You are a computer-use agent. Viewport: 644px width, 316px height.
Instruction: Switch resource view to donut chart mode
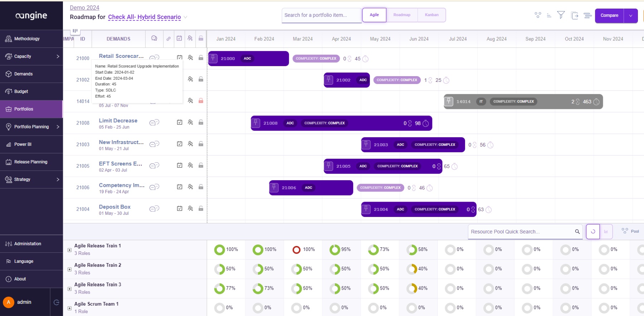coord(593,232)
